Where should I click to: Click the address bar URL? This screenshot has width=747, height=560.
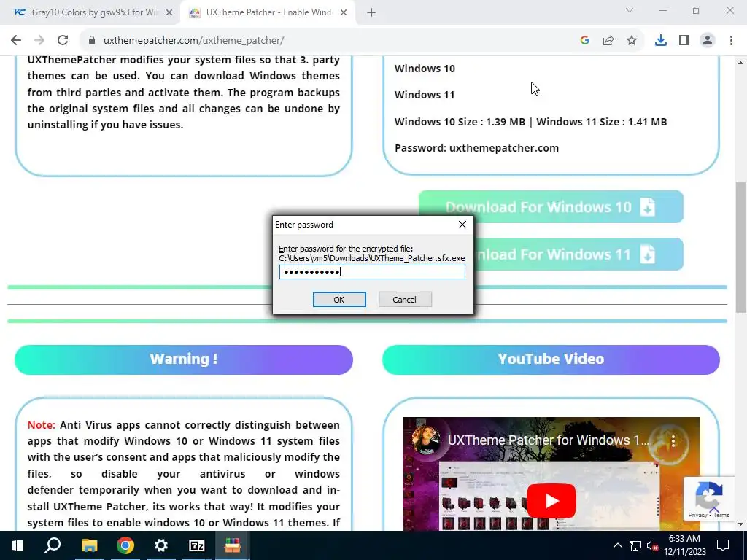tap(193, 41)
